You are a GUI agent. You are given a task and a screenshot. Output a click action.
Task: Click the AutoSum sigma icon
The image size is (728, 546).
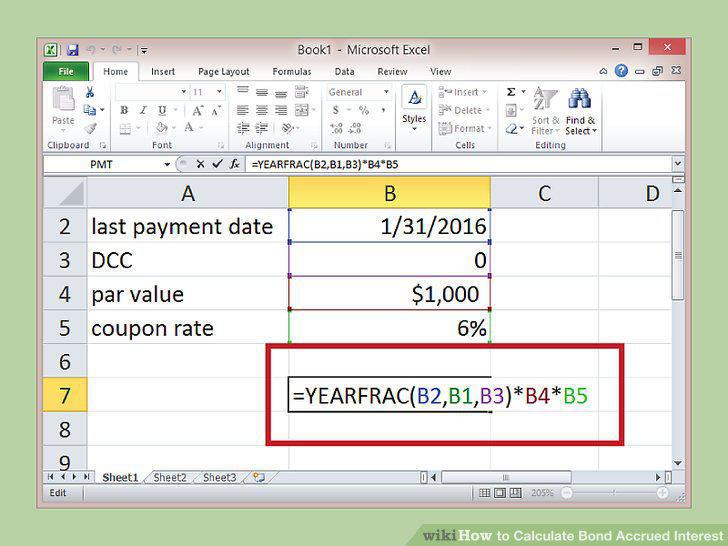[511, 92]
